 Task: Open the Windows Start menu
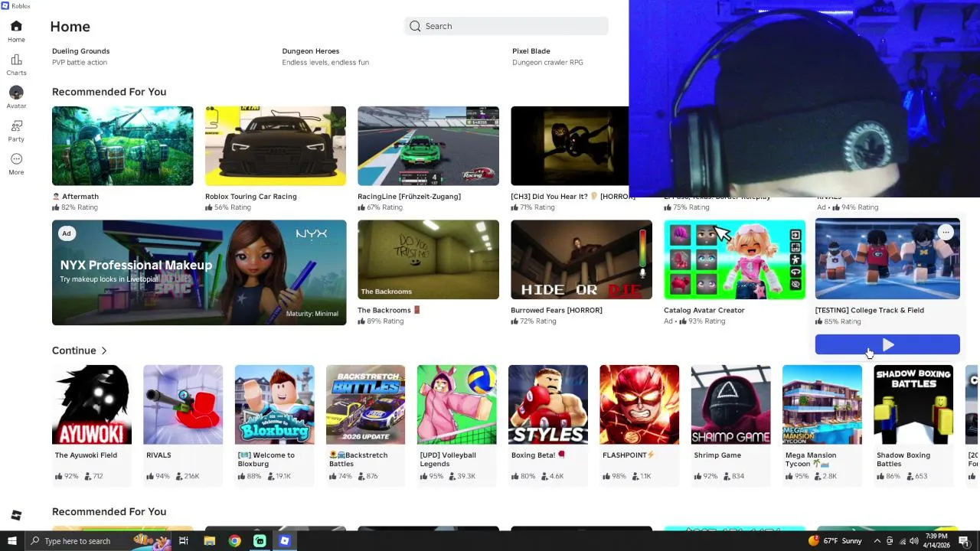(x=11, y=541)
